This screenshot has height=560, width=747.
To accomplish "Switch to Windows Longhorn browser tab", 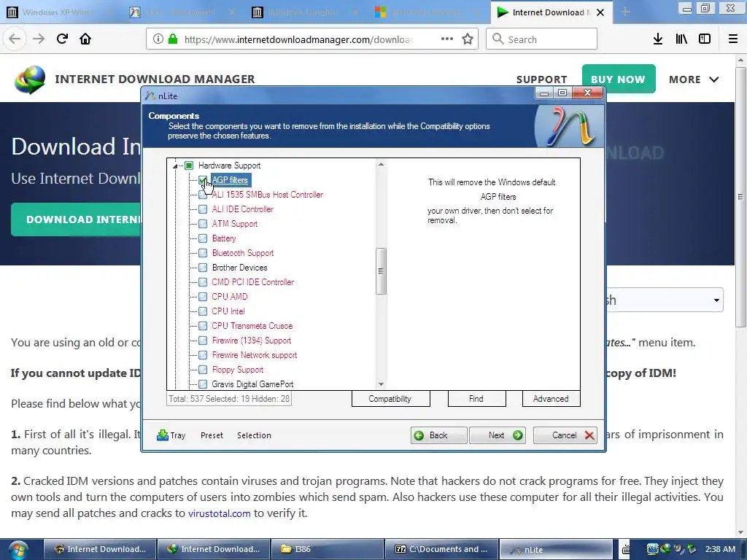I will (x=306, y=12).
